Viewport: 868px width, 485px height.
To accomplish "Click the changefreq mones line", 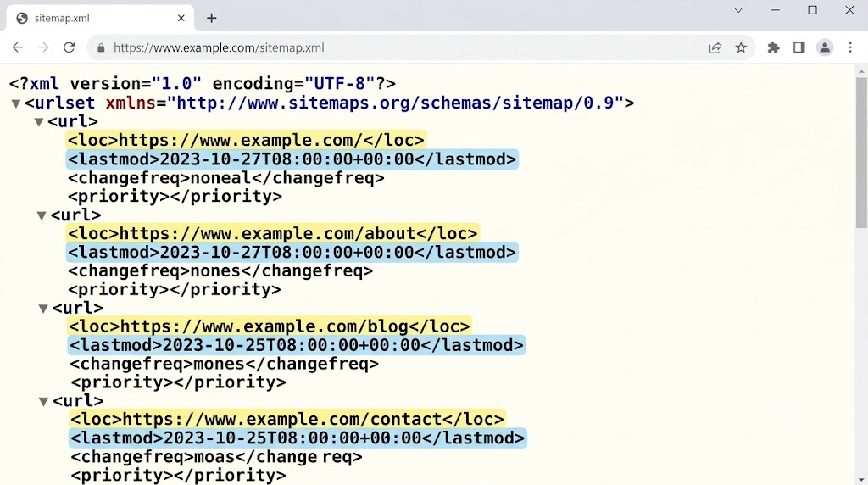I will coord(224,364).
